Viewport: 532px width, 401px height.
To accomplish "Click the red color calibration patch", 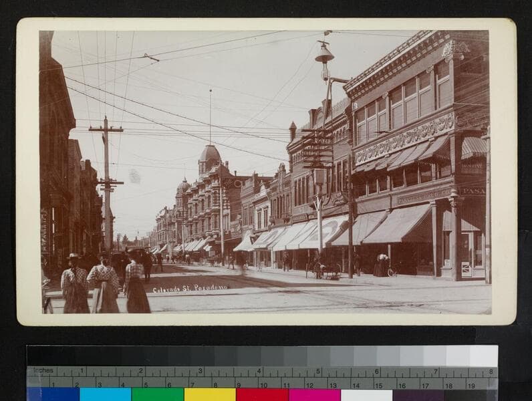I will (x=262, y=394).
